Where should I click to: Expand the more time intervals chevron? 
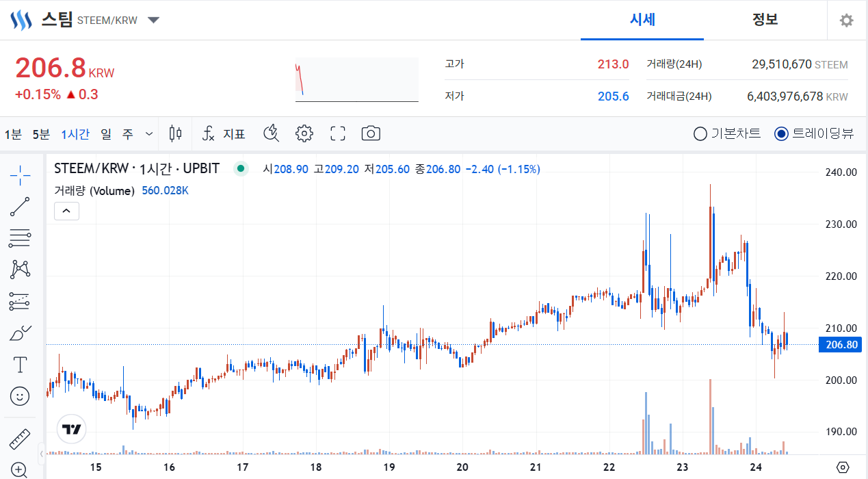pos(149,134)
